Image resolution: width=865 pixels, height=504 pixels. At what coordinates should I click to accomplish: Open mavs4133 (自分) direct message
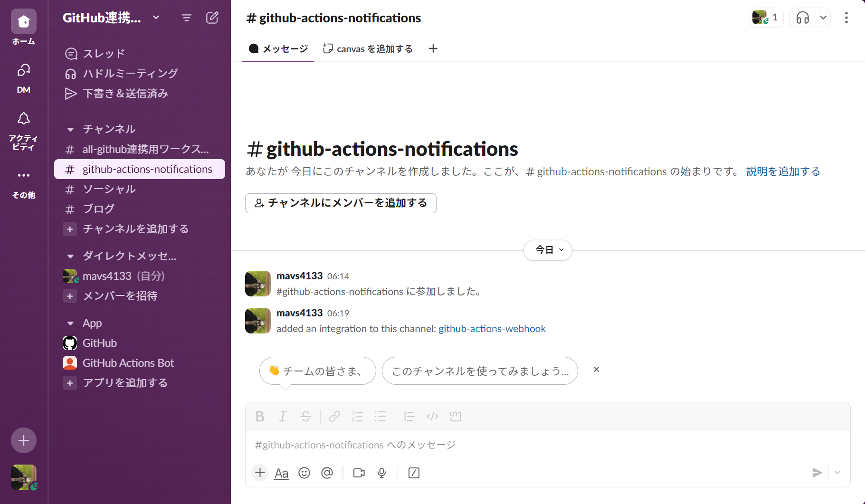[139, 276]
